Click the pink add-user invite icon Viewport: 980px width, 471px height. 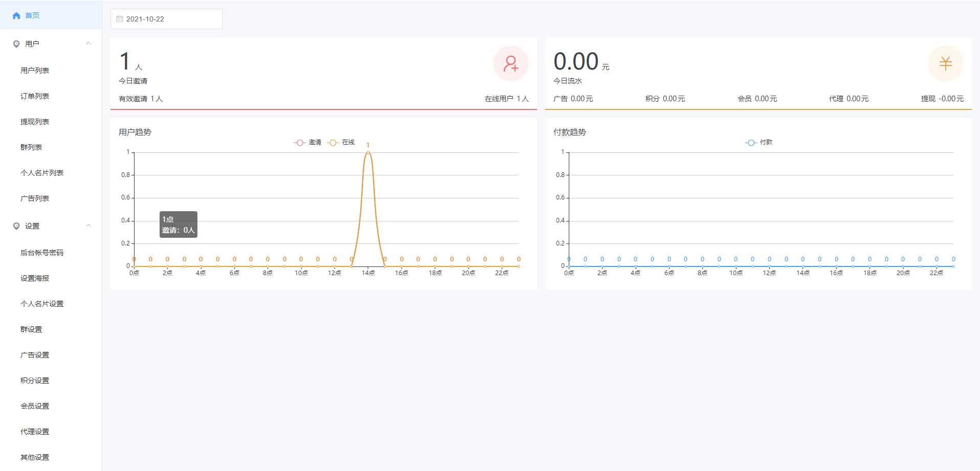[510, 63]
